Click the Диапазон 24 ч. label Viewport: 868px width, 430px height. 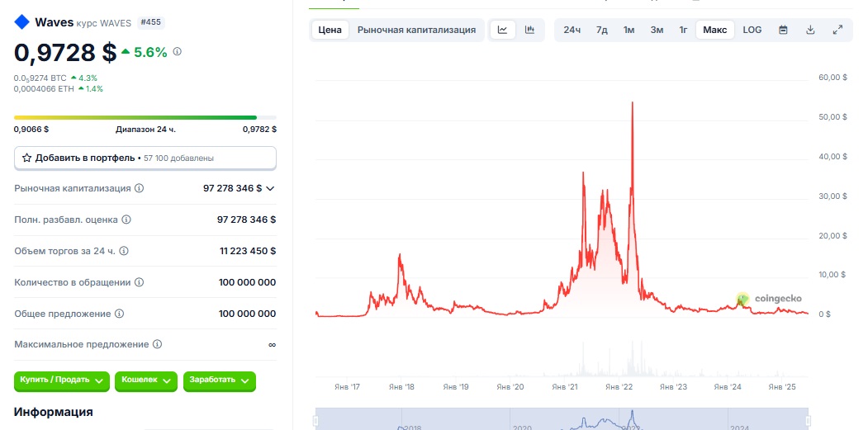(x=145, y=129)
